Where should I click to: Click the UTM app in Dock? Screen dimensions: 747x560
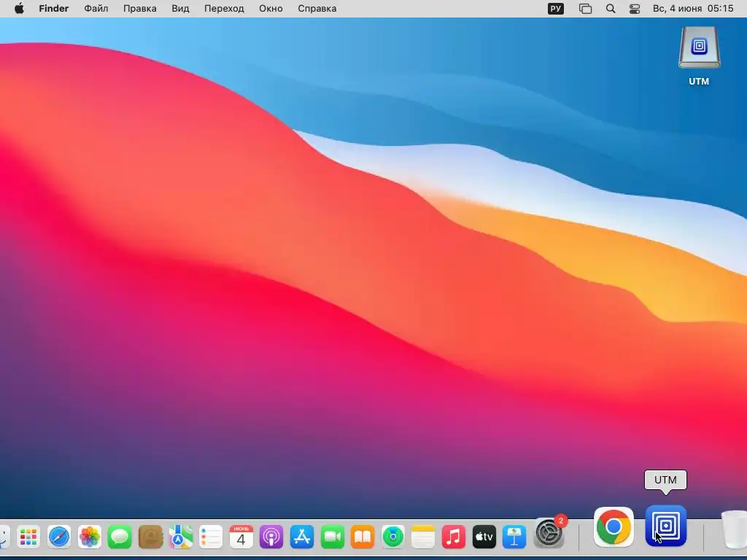(x=666, y=526)
